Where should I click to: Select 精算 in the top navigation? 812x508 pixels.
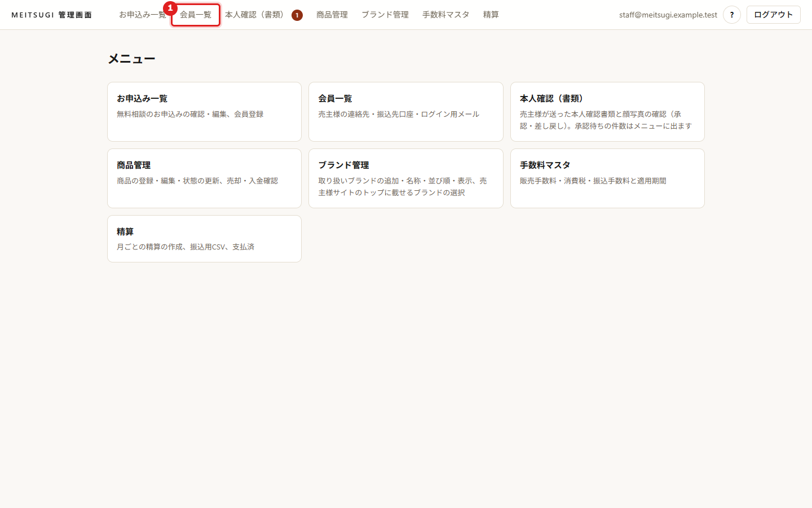pos(491,15)
